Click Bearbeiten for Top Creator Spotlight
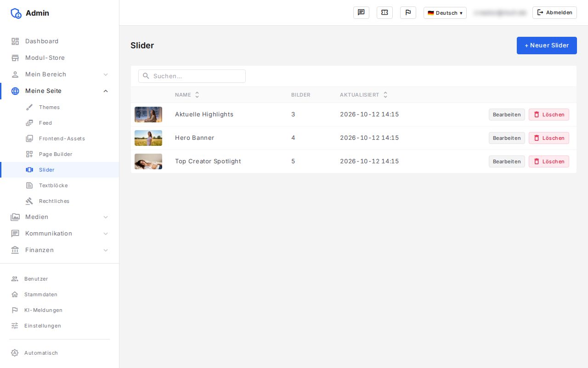Screen dimensions: 588x368 coord(507,161)
